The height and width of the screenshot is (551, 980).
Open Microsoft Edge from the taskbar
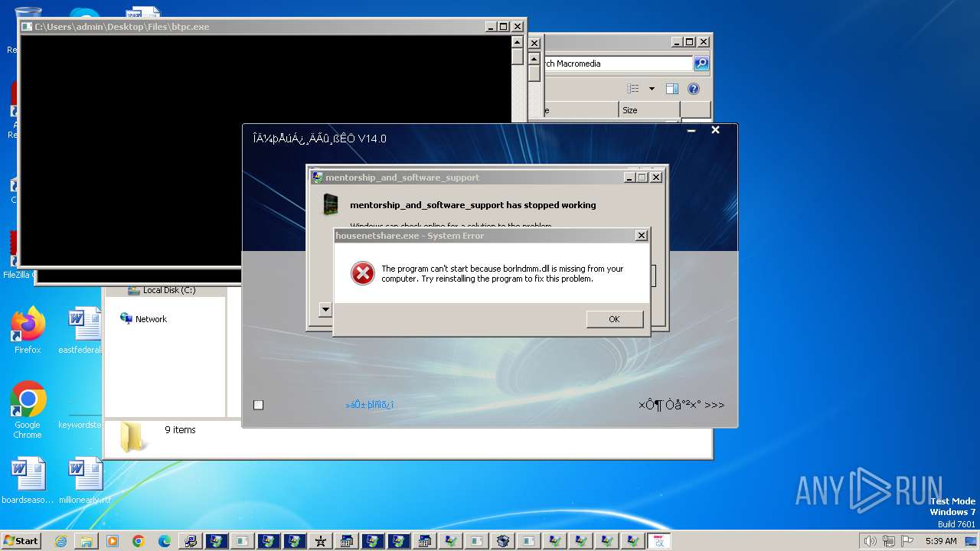pyautogui.click(x=165, y=541)
